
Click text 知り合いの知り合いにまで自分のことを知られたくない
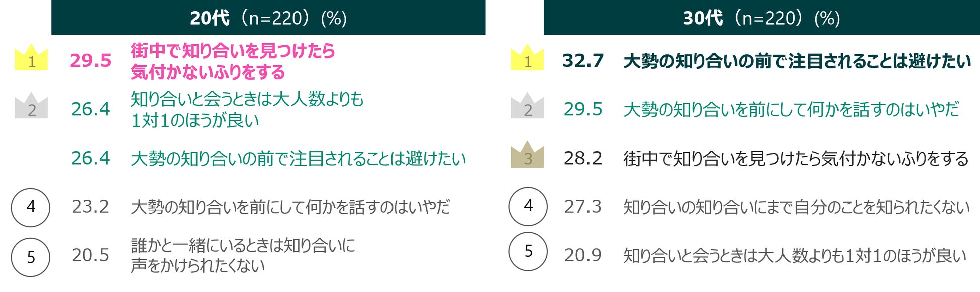(x=796, y=207)
